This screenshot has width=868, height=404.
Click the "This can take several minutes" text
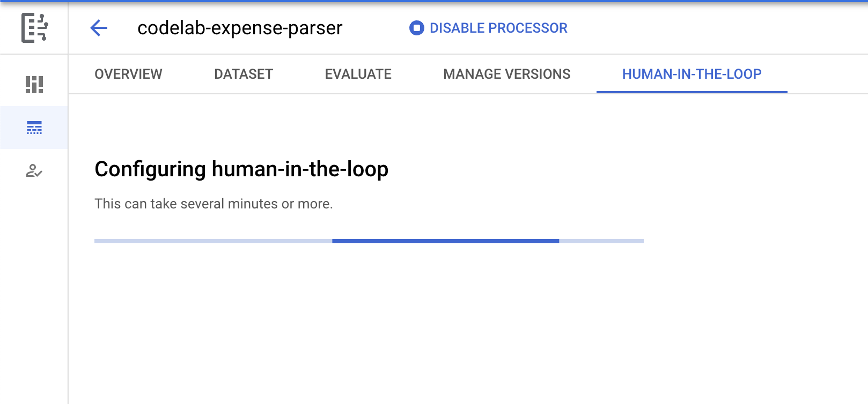point(214,204)
